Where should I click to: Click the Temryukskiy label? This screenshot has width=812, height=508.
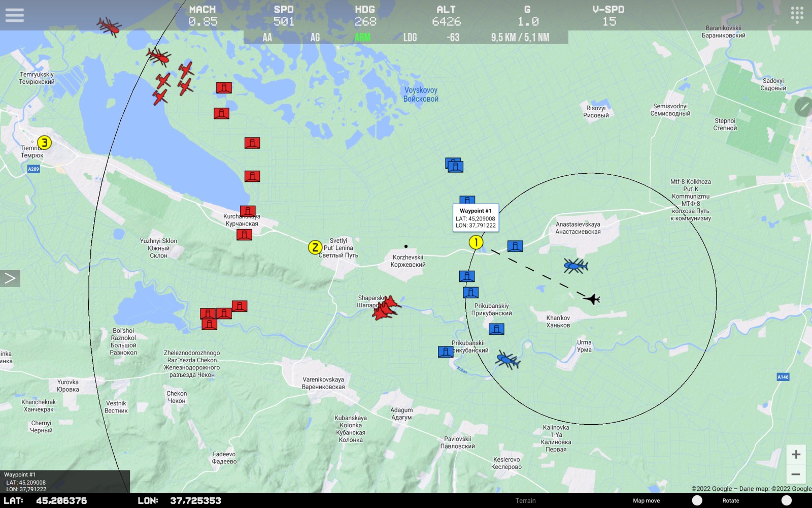pyautogui.click(x=37, y=78)
